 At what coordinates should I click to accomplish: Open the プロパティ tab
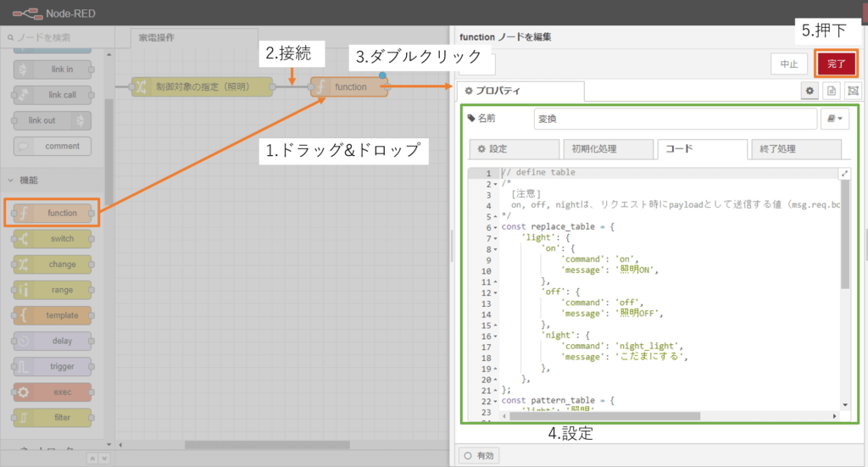click(520, 91)
